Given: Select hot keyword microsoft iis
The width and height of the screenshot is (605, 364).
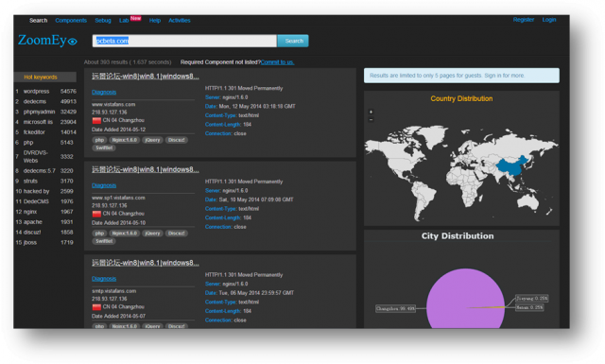Looking at the screenshot, I should 38,122.
